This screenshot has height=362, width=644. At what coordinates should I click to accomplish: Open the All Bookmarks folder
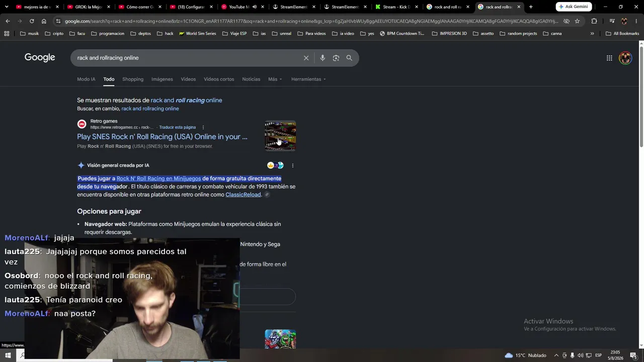click(622, 33)
